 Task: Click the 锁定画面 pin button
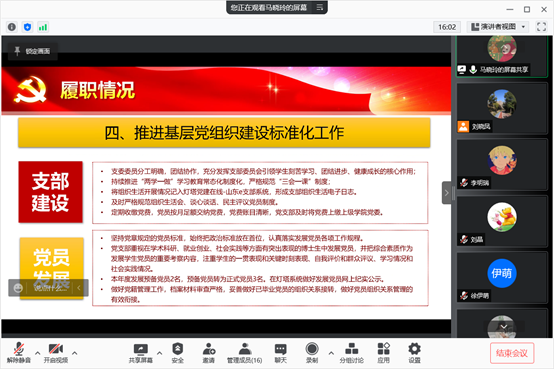pyautogui.click(x=33, y=51)
